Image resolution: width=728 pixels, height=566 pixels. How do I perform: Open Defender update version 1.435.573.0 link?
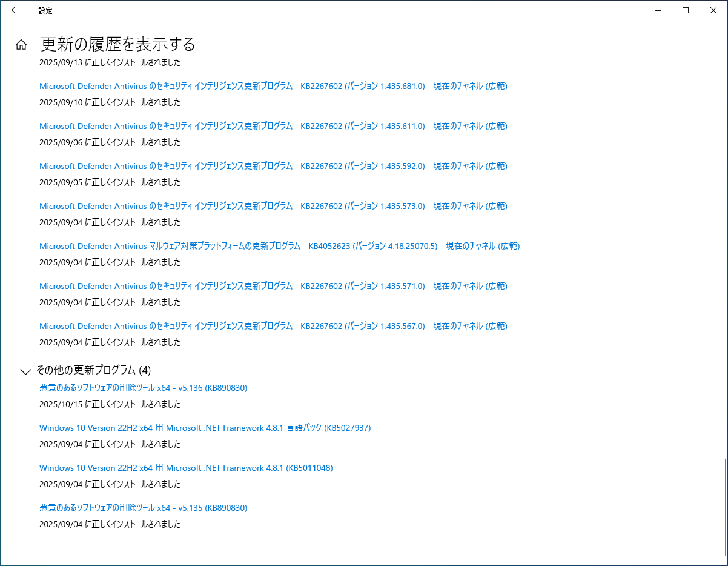273,206
